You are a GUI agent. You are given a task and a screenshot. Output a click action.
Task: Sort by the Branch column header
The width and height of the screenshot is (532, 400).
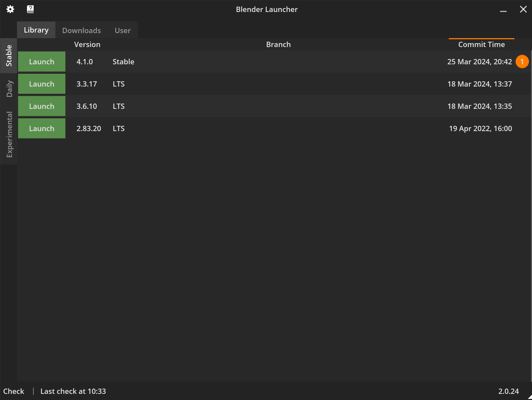(x=278, y=45)
